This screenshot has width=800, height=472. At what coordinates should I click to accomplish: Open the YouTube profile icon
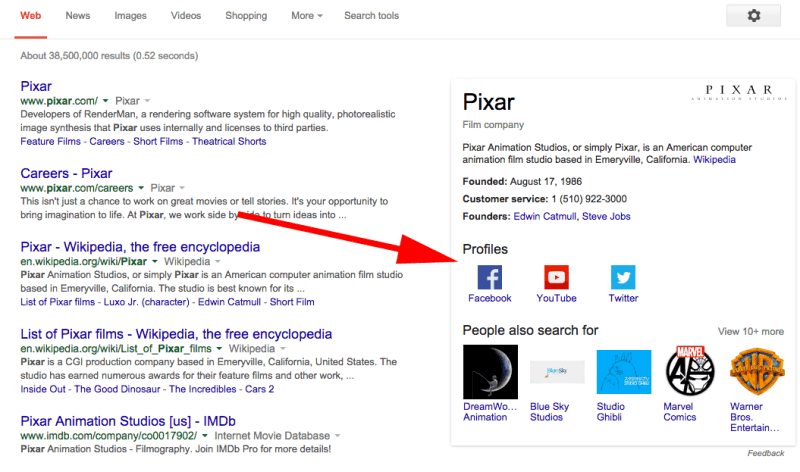556,277
